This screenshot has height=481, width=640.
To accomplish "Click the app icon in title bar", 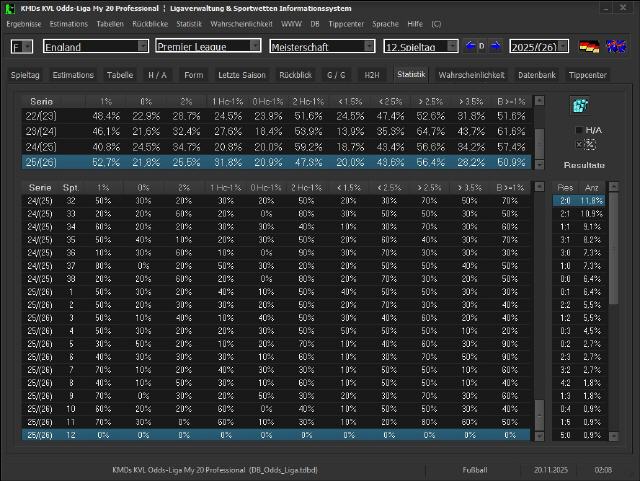I will pyautogui.click(x=7, y=7).
